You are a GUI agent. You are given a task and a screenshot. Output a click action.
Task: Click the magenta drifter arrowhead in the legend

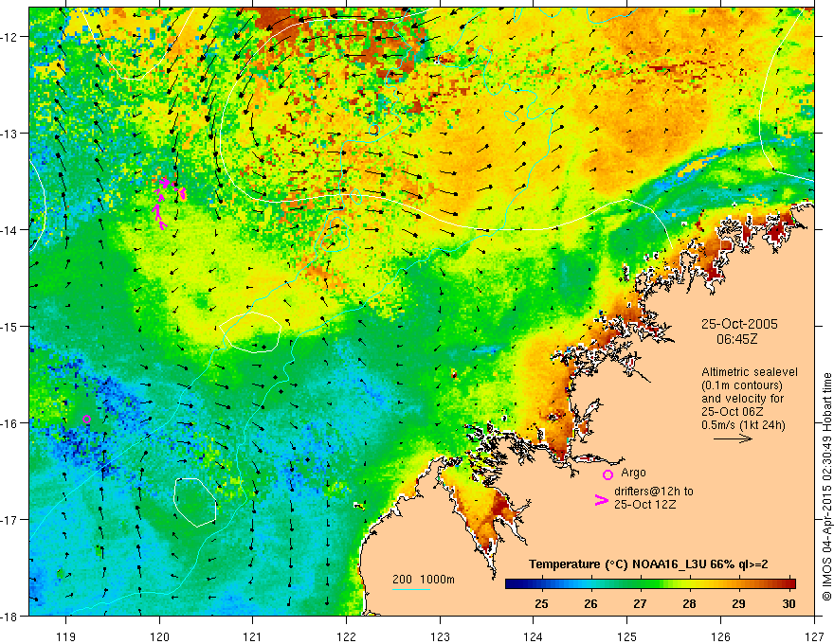pyautogui.click(x=602, y=499)
